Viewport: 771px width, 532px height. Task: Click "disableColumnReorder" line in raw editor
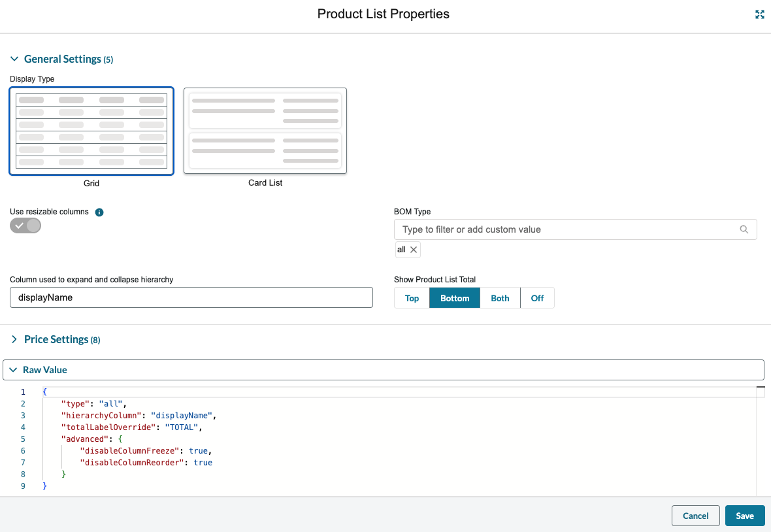[146, 463]
